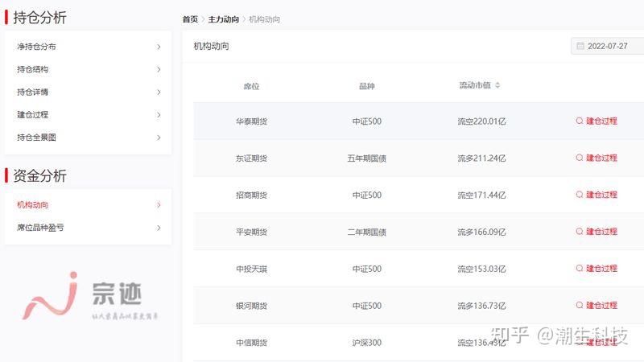View 建仓过程 for 银河期货 row

pyautogui.click(x=601, y=306)
